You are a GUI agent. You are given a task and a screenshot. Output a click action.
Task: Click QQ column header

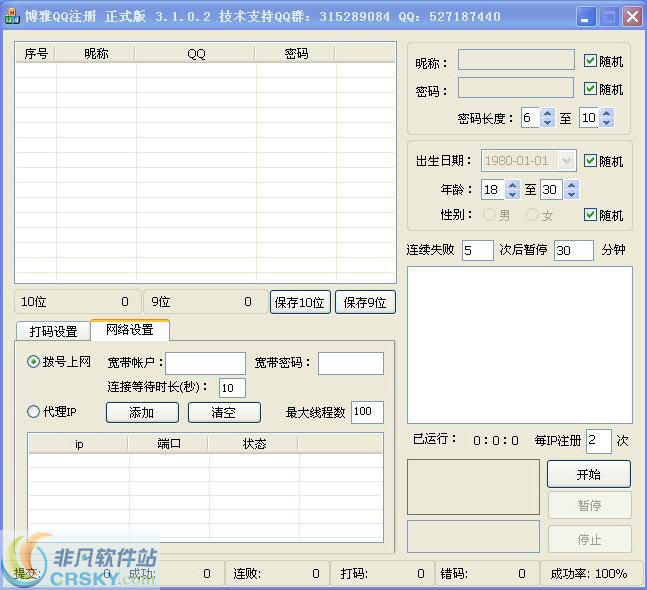click(196, 54)
